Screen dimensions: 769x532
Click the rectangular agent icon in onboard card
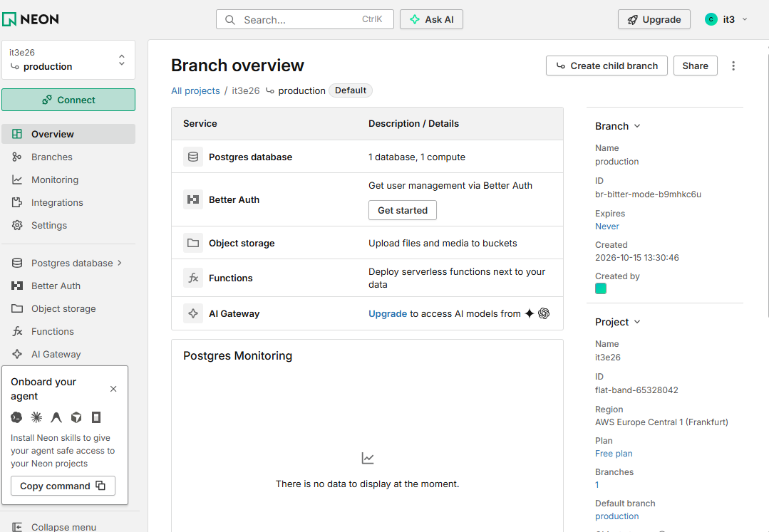click(x=96, y=417)
